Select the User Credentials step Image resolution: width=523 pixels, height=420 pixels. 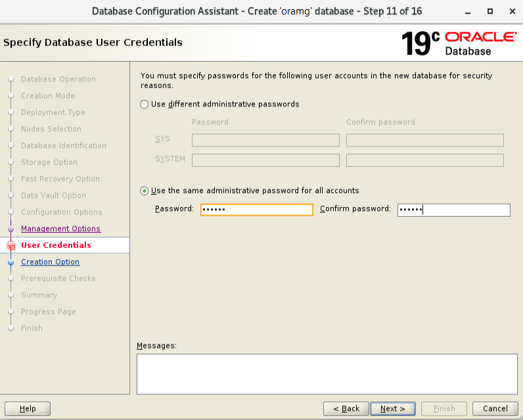click(56, 245)
